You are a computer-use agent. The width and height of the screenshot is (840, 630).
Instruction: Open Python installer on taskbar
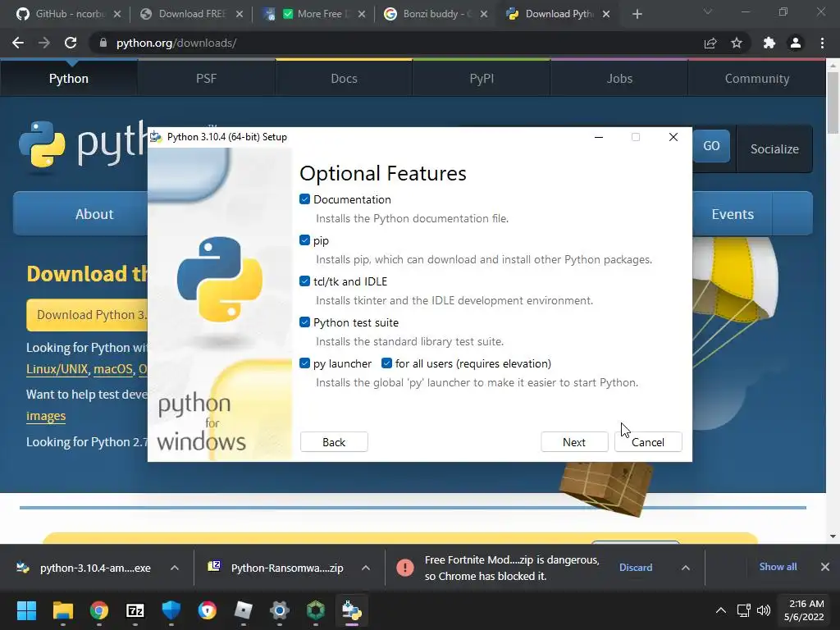click(x=351, y=610)
